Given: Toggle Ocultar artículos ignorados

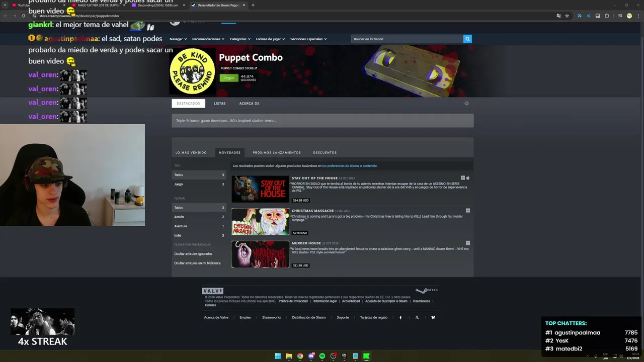Looking at the screenshot, I should point(193,254).
